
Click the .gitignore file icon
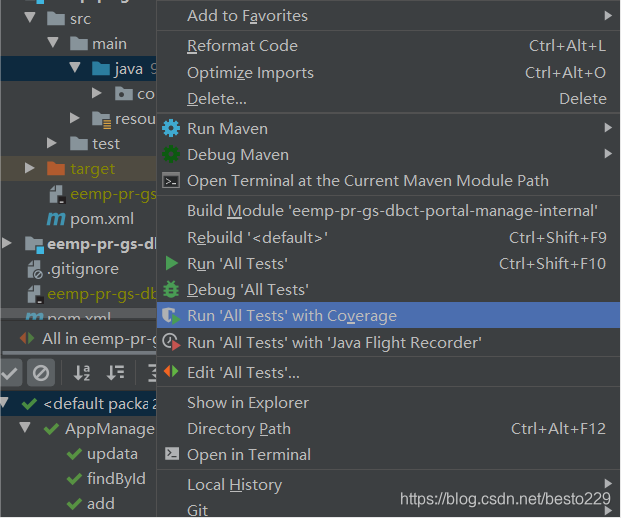click(35, 269)
